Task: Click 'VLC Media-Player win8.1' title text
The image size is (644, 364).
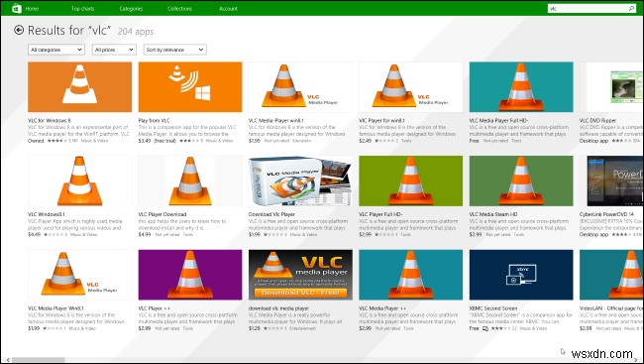Action: click(x=276, y=121)
